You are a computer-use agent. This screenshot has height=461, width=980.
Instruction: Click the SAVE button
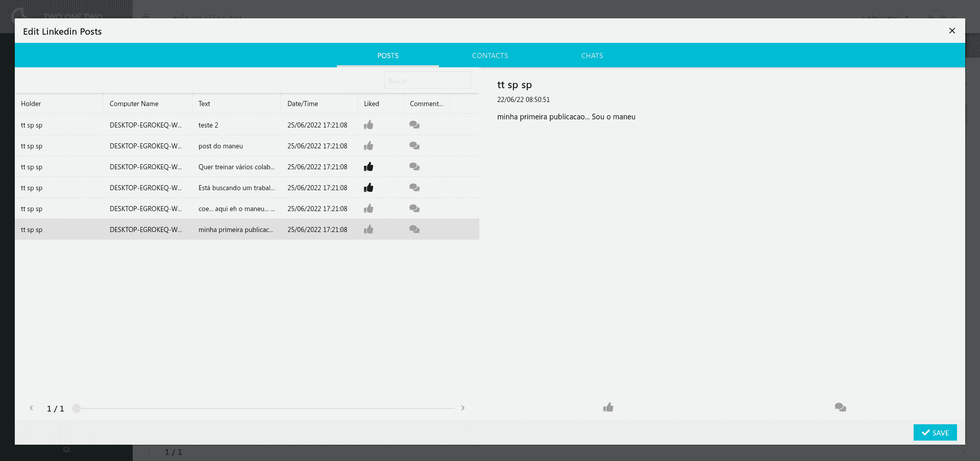pyautogui.click(x=935, y=432)
